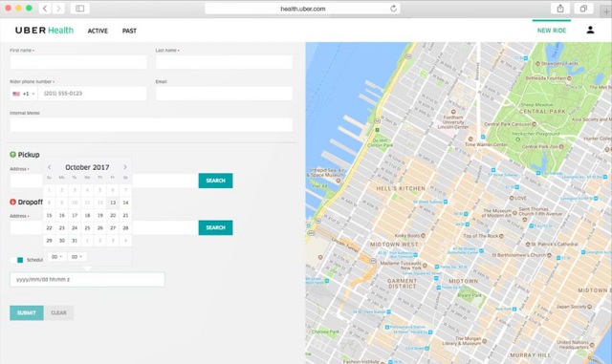
Task: Go to next month in calendar
Action: point(125,167)
